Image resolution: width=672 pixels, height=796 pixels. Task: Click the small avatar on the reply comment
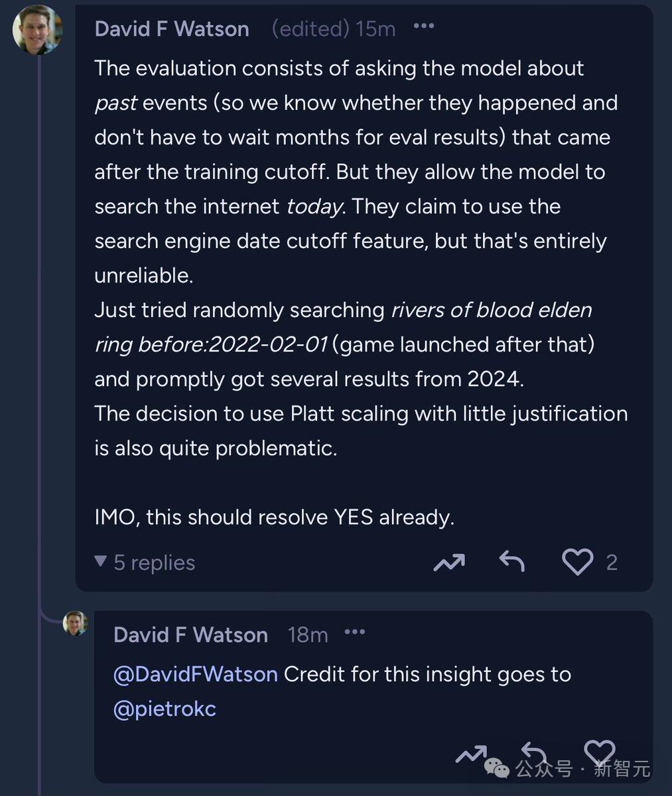point(75,624)
